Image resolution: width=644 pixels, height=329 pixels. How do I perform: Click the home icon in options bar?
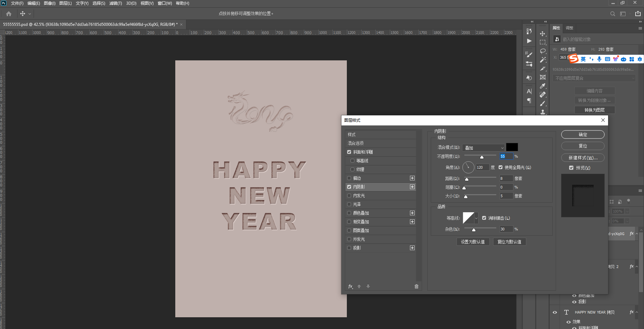point(9,14)
